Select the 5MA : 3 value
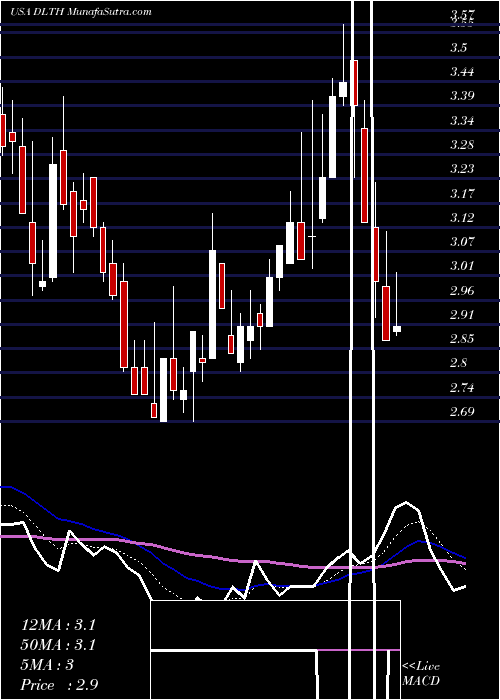Image resolution: width=500 pixels, height=700 pixels. click(x=47, y=665)
